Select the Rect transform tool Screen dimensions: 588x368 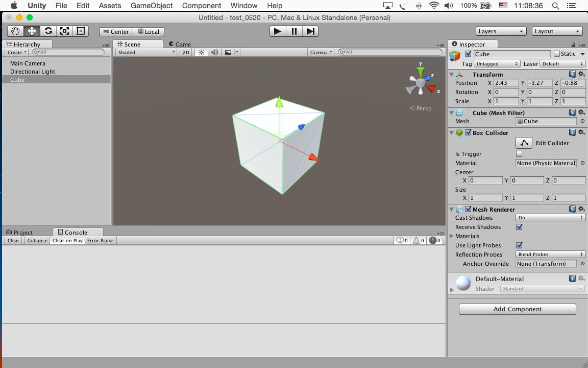click(81, 31)
